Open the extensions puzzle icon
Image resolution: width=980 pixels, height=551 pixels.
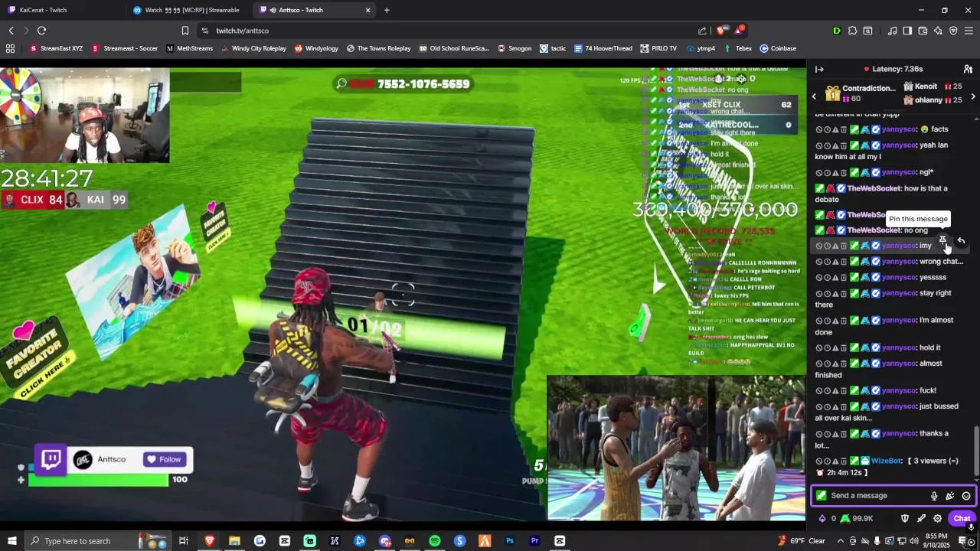pyautogui.click(x=851, y=31)
